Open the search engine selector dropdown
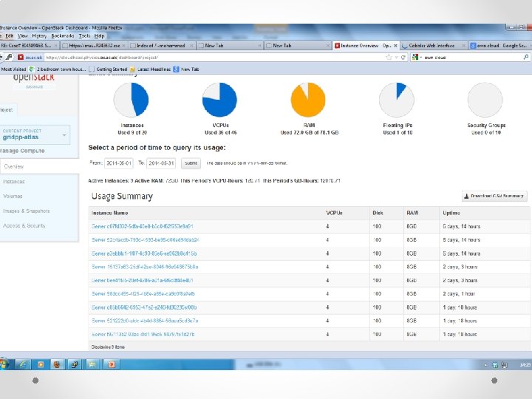 417,58
